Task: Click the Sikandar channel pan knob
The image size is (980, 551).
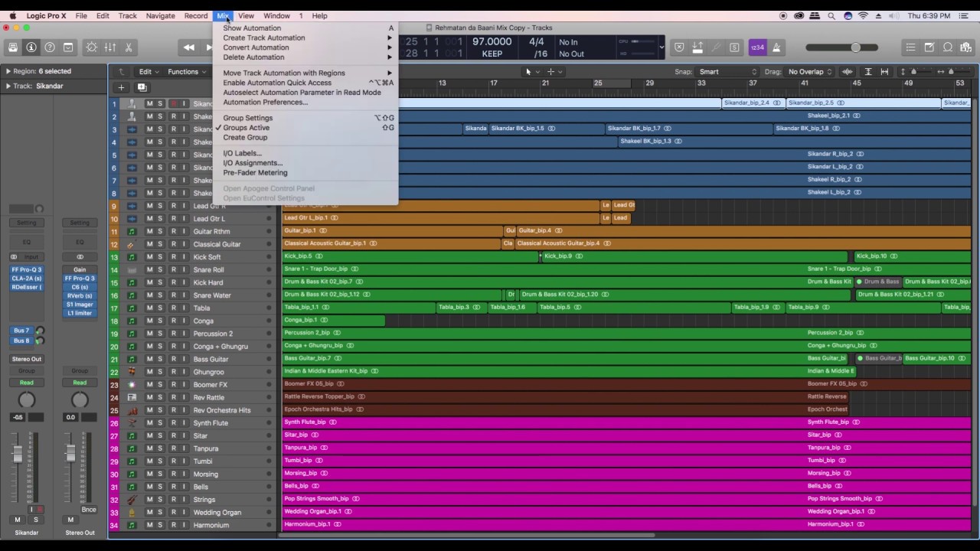Action: [27, 400]
